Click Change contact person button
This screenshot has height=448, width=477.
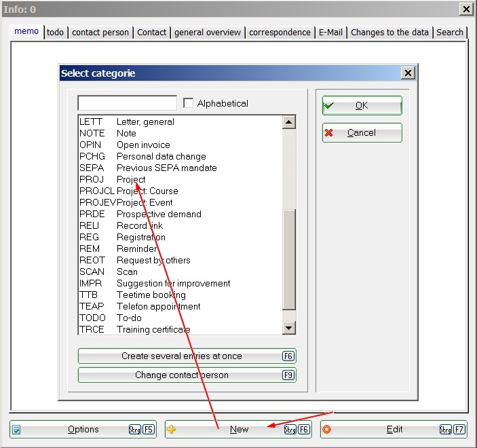(x=187, y=375)
